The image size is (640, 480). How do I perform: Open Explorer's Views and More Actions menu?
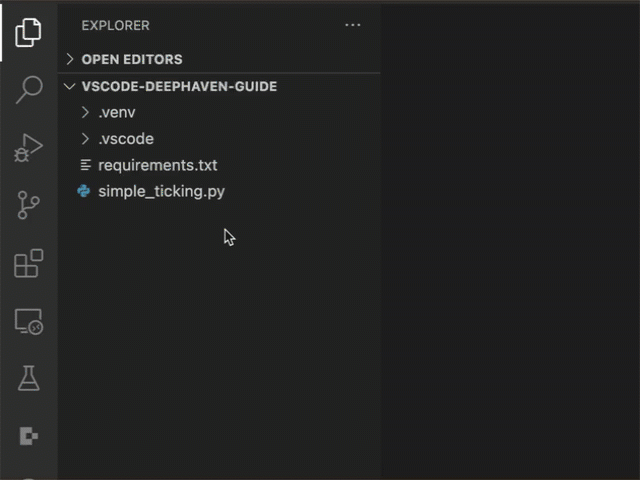pyautogui.click(x=352, y=25)
